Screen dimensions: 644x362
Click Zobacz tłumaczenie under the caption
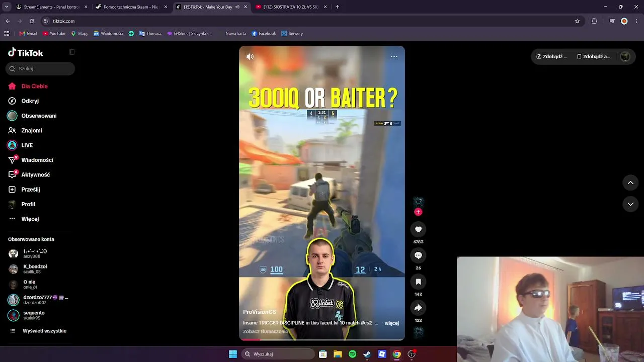[266, 331]
